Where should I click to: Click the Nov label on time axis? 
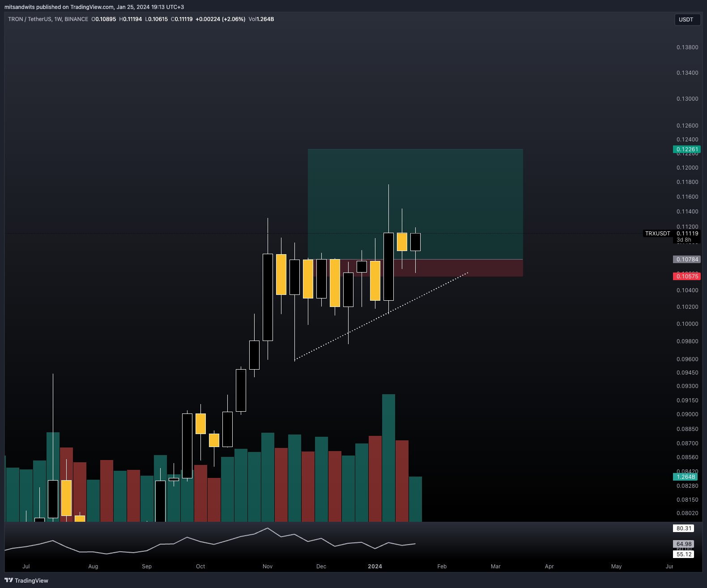click(268, 567)
